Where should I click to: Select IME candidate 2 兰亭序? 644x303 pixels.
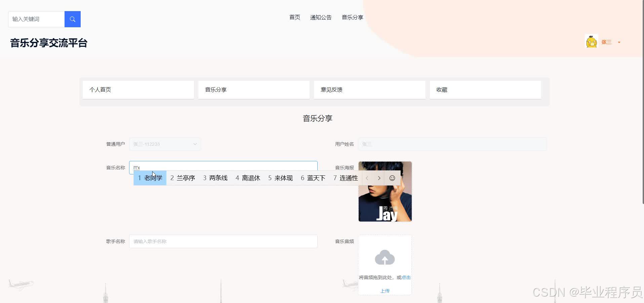183,178
